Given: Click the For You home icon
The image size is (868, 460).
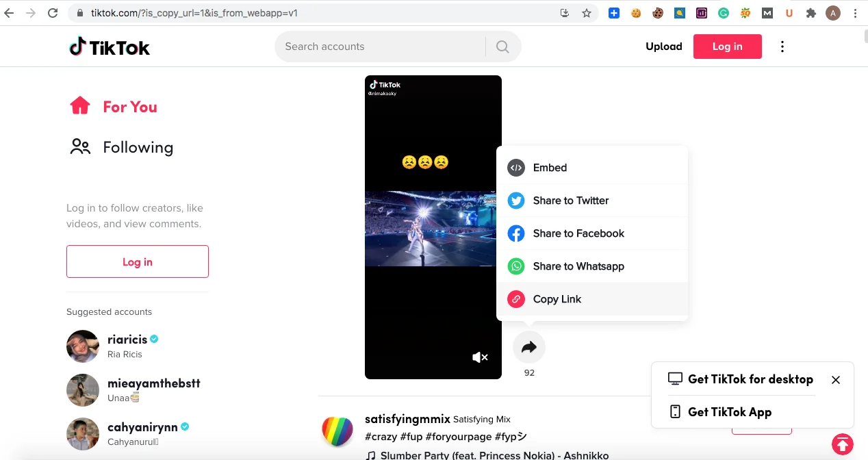Looking at the screenshot, I should click(x=80, y=106).
